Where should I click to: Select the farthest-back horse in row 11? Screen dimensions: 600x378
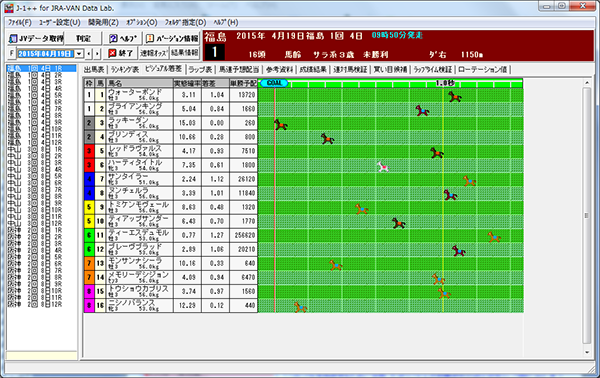(x=494, y=237)
